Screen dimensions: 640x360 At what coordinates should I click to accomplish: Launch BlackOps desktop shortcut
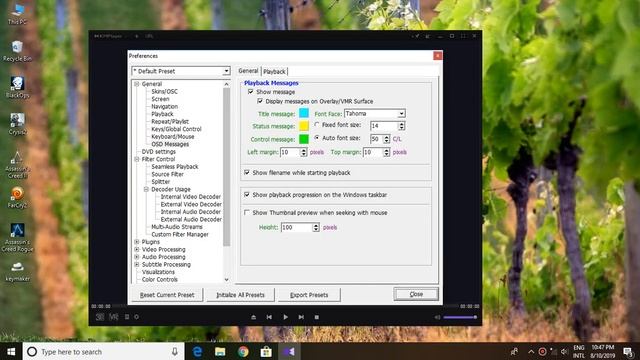(x=17, y=87)
